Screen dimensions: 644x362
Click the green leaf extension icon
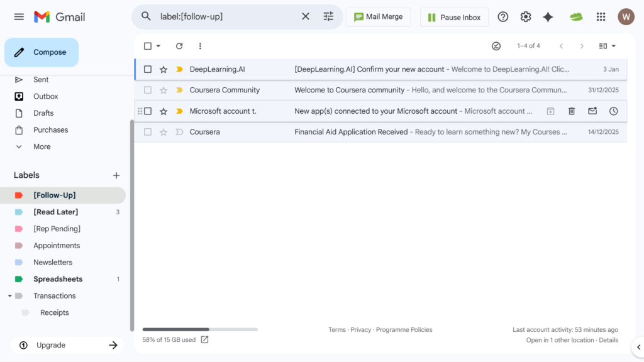576,17
